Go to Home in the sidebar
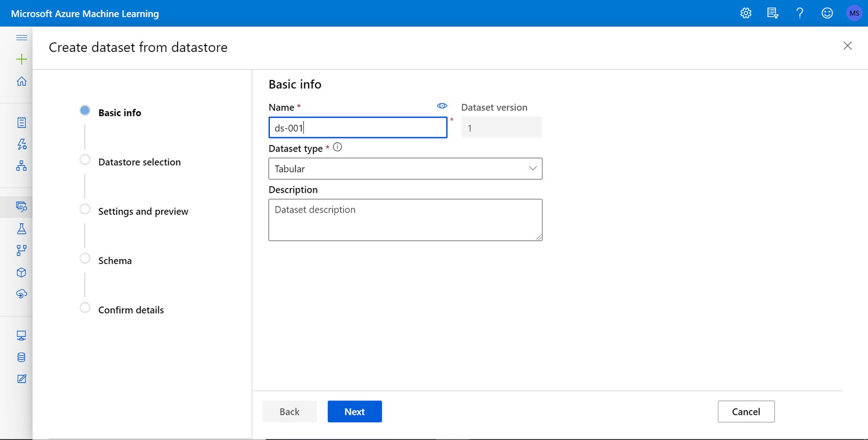Viewport: 868px width, 440px height. click(x=21, y=81)
